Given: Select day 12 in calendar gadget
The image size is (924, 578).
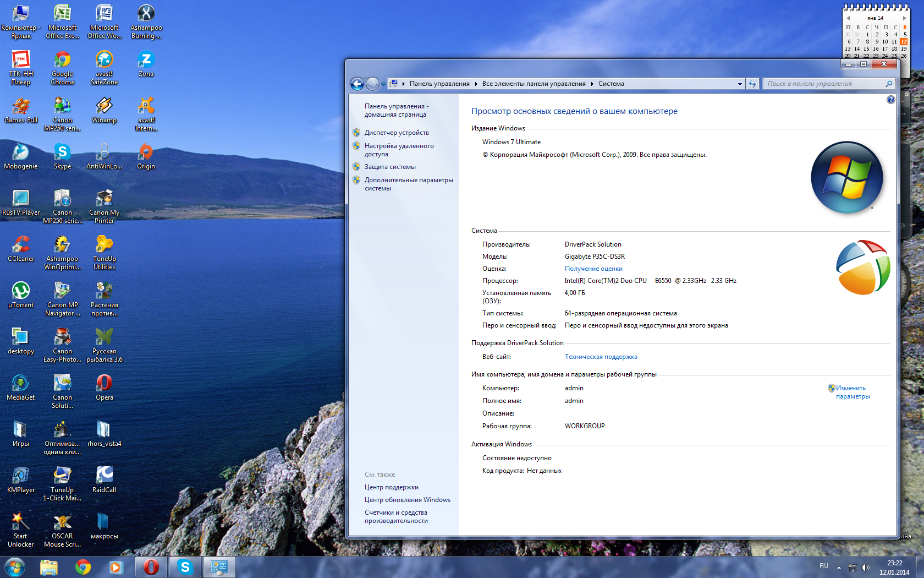Looking at the screenshot, I should click(x=904, y=41).
